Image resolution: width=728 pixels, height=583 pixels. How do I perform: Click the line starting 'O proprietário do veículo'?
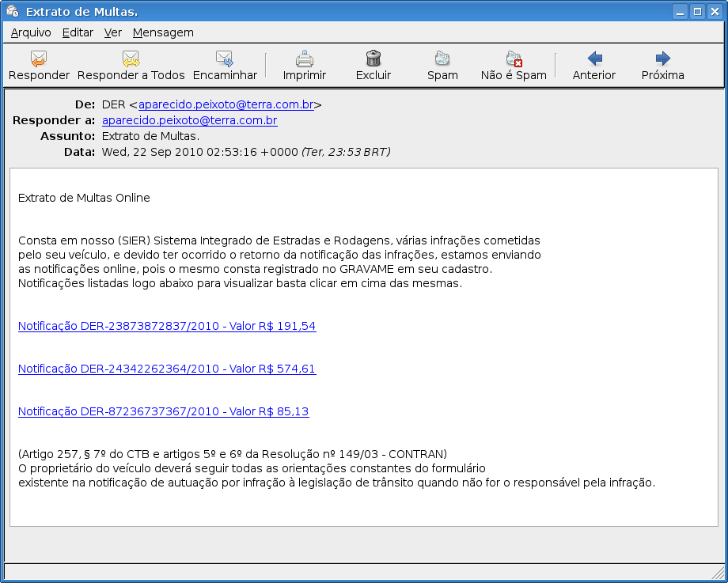252,468
